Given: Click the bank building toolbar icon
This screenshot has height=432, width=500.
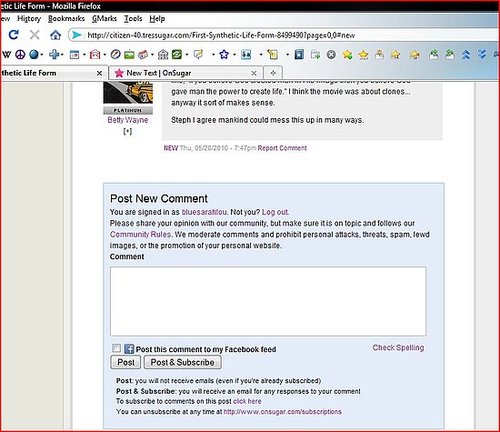Looking at the screenshot, I should click(x=163, y=54).
